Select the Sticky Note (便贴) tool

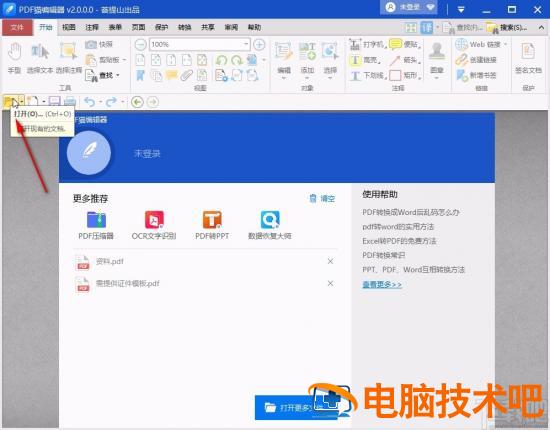405,45
